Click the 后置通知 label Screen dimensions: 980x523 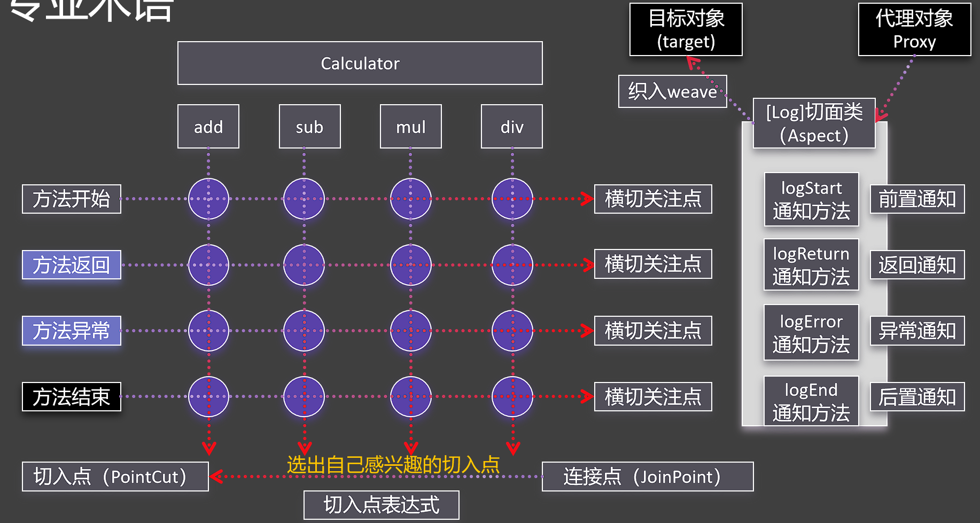917,396
